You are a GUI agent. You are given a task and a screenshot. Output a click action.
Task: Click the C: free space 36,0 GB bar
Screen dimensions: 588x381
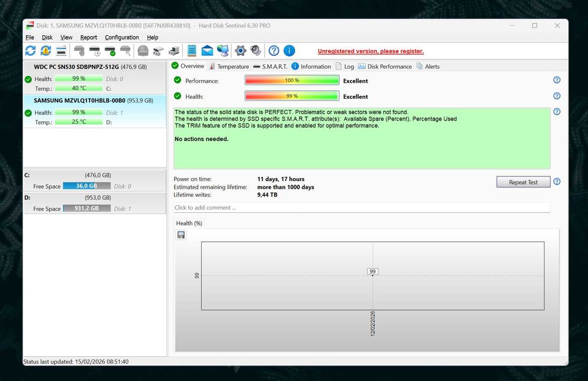coord(86,186)
